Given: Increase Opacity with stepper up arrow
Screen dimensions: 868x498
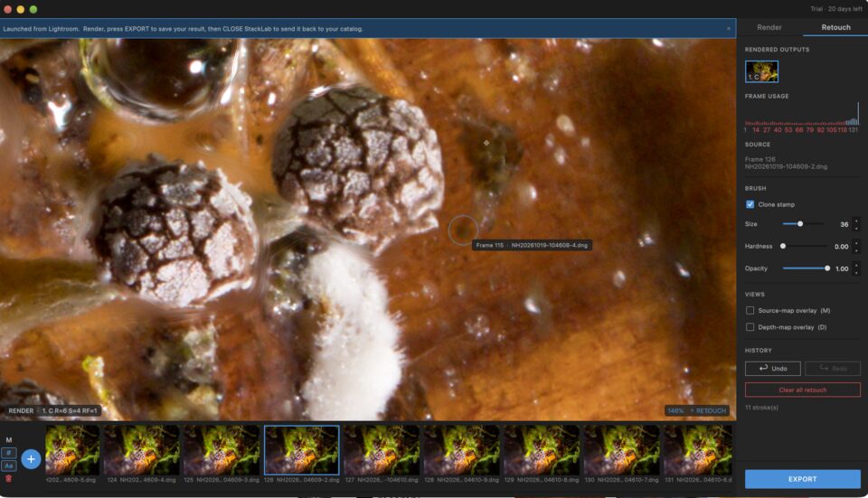Looking at the screenshot, I should (x=856, y=265).
